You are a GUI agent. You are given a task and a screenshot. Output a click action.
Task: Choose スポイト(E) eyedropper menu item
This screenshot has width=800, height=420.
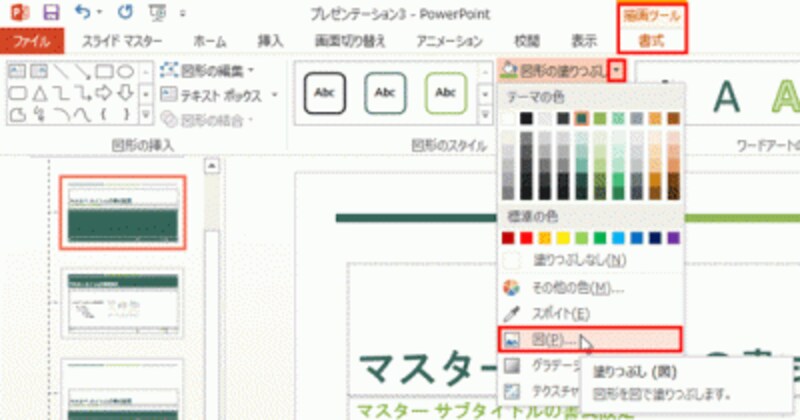point(590,313)
